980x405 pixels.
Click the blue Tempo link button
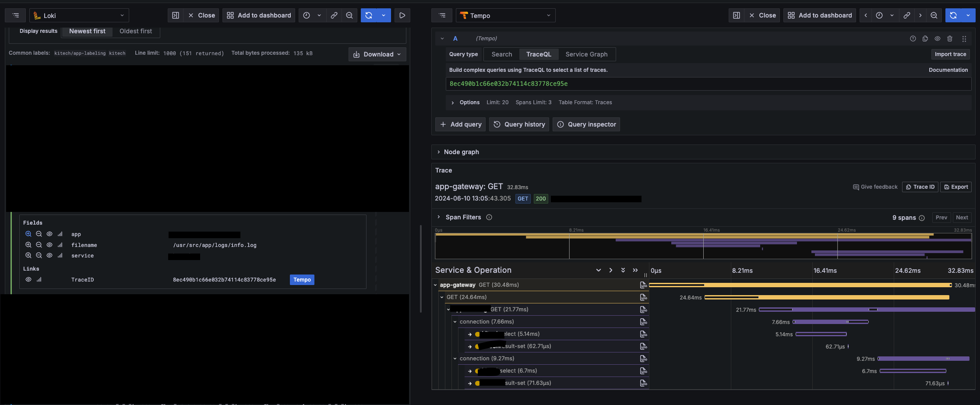pos(302,280)
